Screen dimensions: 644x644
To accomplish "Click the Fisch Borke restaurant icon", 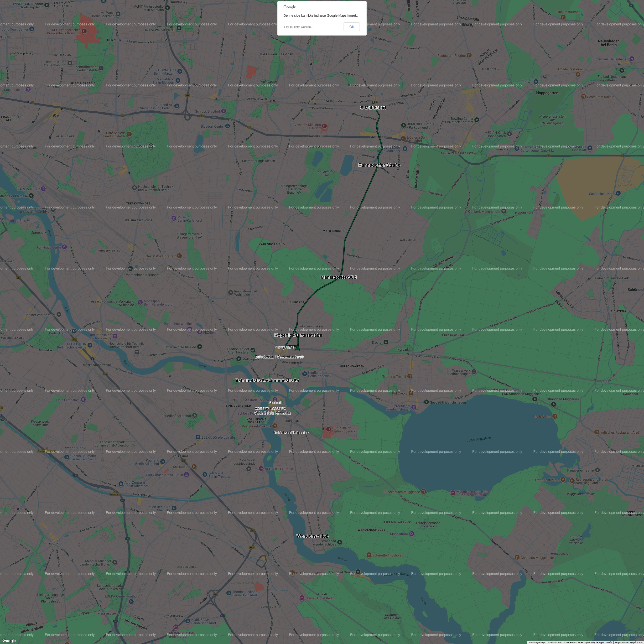I will [555, 416].
